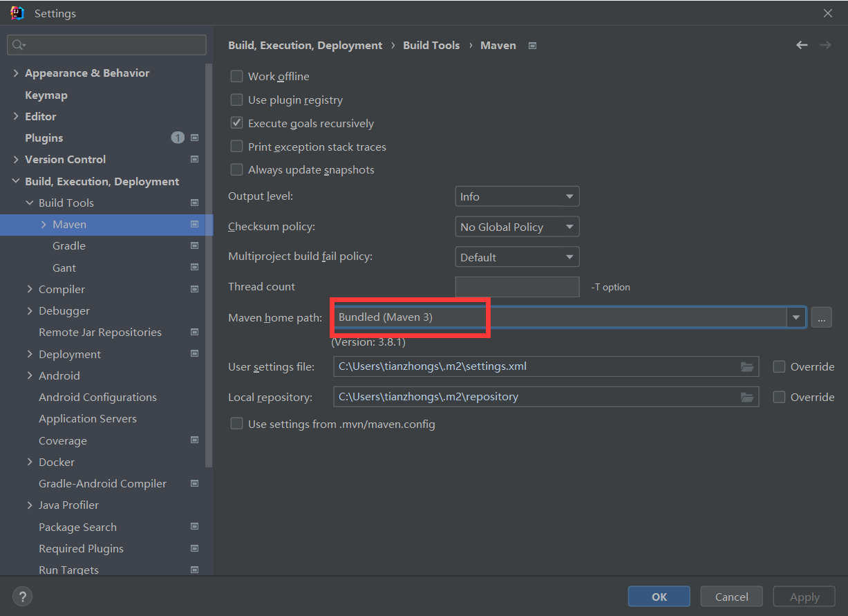Click folder icon for Local repository
The image size is (848, 616).
[747, 398]
